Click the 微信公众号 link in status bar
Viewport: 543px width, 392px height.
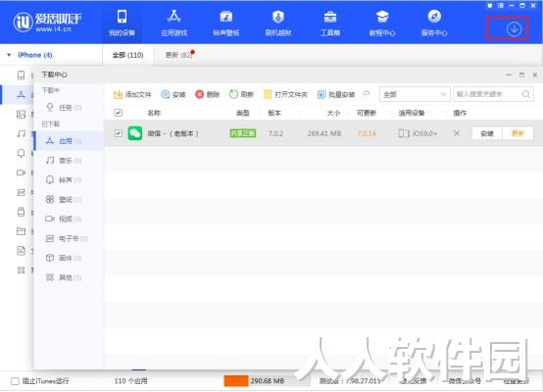(465, 381)
